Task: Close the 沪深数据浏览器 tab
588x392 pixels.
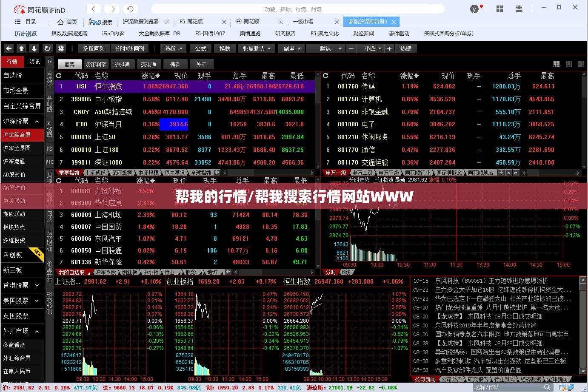Action: 167,22
